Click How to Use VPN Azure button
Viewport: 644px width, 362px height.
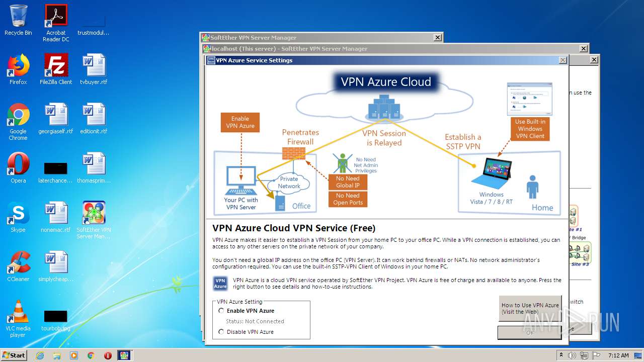pos(530,308)
